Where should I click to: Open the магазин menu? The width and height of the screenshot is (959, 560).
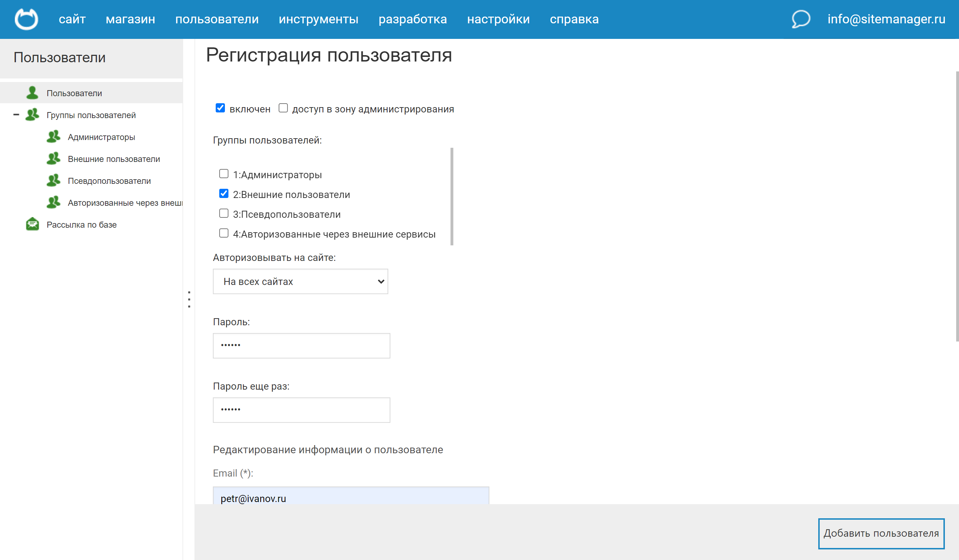(x=130, y=19)
